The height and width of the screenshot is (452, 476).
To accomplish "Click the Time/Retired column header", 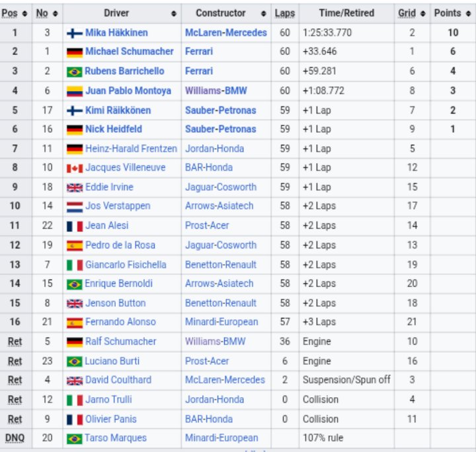I will pyautogui.click(x=346, y=13).
